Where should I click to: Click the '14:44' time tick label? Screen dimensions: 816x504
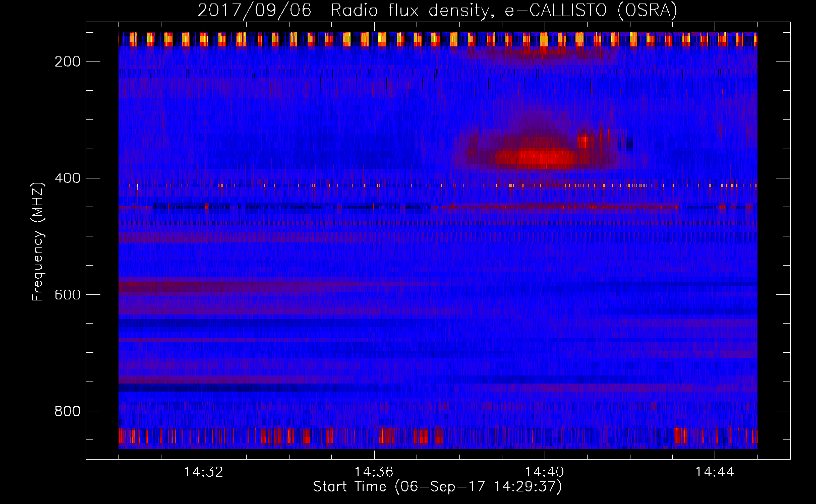coord(715,472)
